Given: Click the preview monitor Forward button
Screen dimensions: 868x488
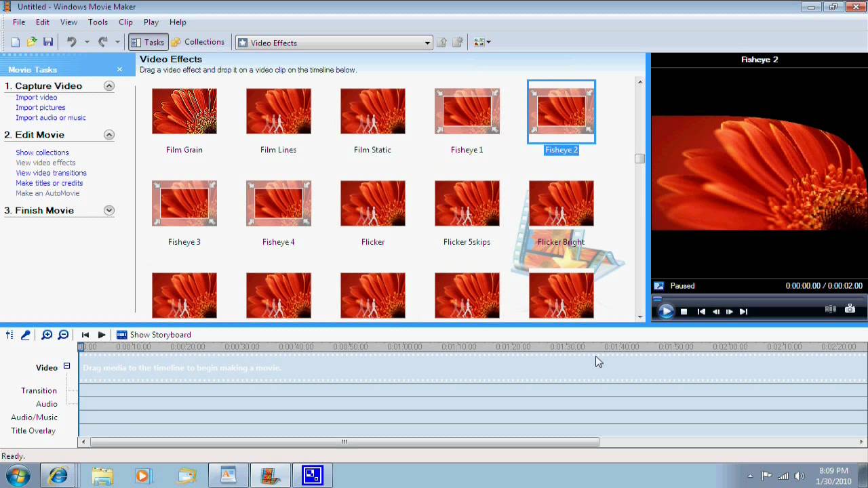Looking at the screenshot, I should tap(744, 312).
